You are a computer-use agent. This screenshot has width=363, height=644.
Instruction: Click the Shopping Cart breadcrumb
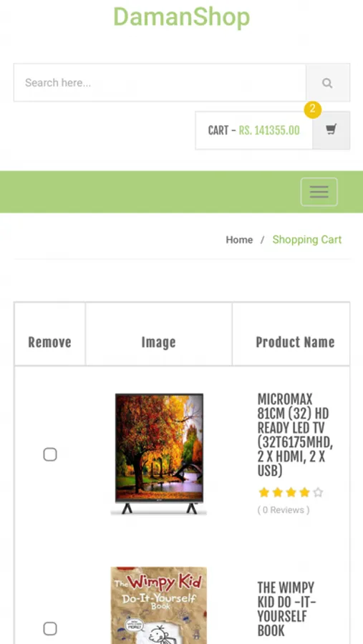(x=307, y=240)
